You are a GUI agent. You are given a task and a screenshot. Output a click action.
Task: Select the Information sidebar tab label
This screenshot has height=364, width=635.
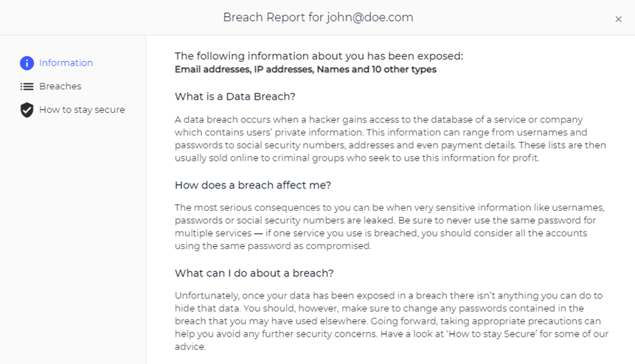pos(66,63)
